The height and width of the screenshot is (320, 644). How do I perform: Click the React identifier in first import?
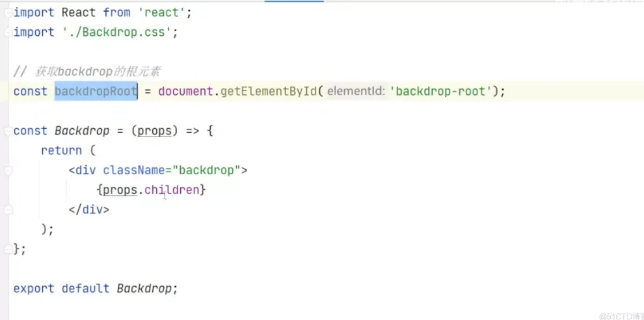point(79,12)
